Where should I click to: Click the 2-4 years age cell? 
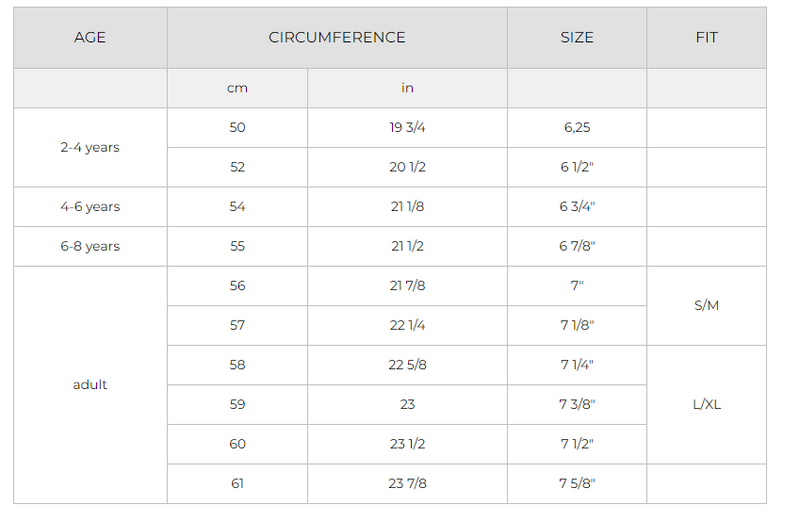(x=90, y=147)
